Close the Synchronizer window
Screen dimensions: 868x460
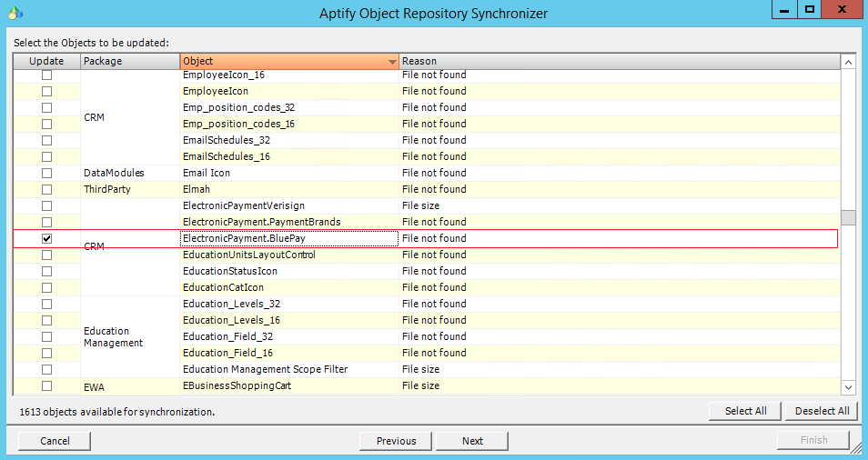pyautogui.click(x=842, y=9)
